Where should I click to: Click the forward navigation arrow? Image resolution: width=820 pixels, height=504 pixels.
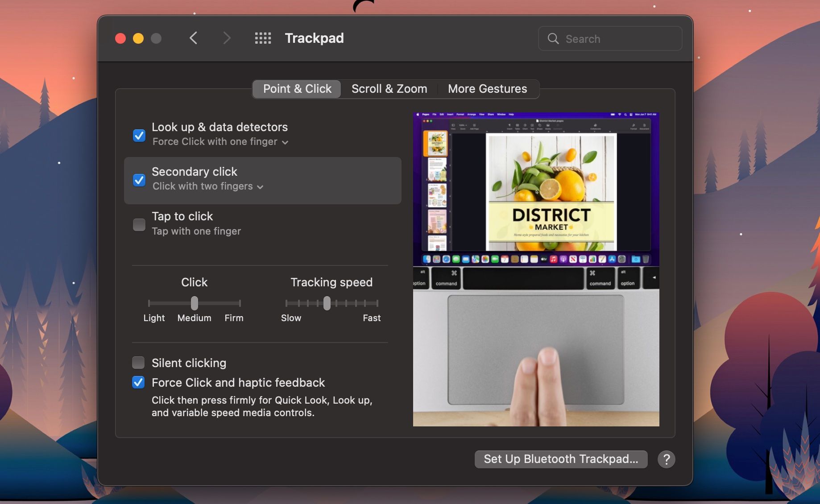227,38
